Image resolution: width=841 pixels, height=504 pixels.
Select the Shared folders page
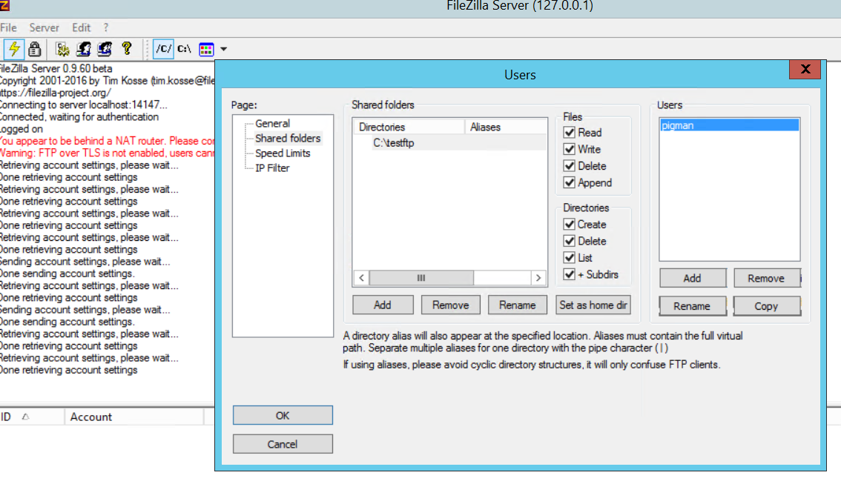[x=288, y=139]
